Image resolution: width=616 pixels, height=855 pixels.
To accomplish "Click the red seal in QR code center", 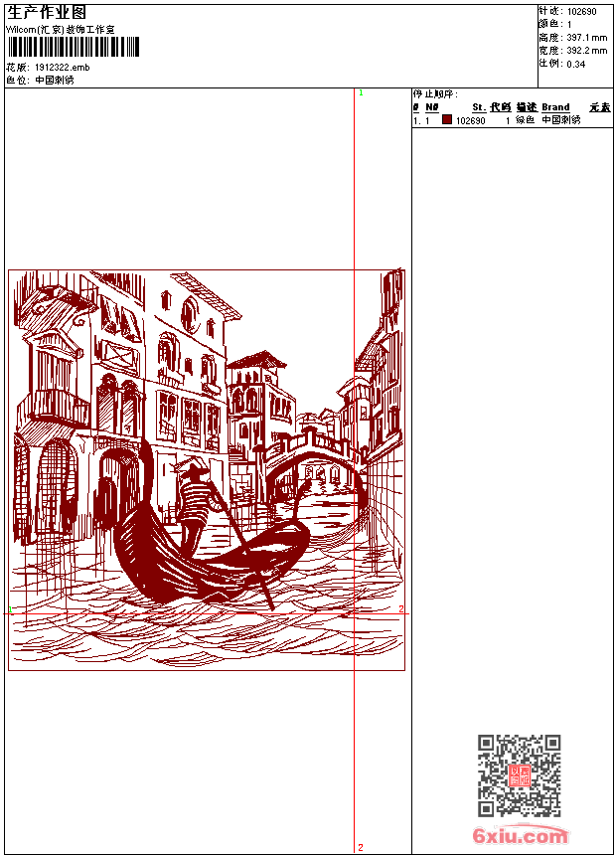I will pos(519,775).
